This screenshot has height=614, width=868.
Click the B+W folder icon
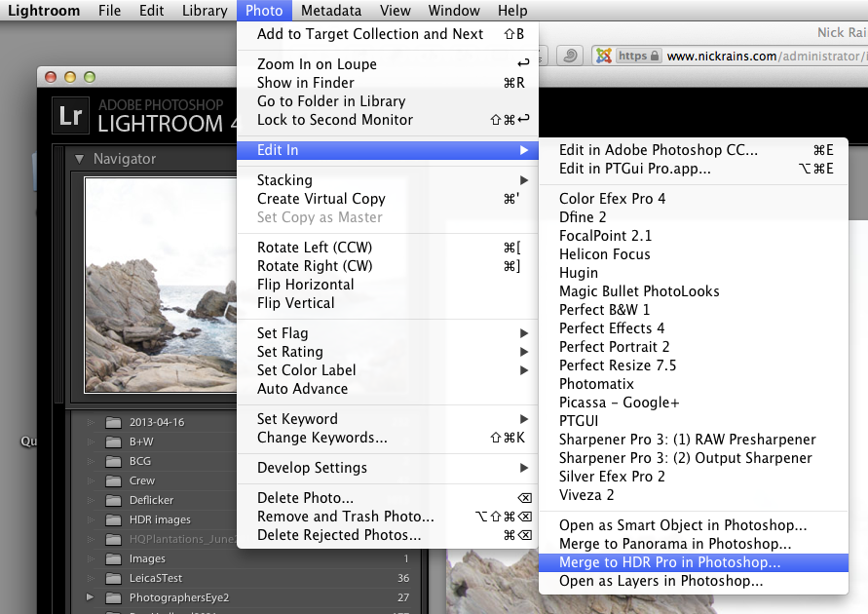tap(113, 442)
